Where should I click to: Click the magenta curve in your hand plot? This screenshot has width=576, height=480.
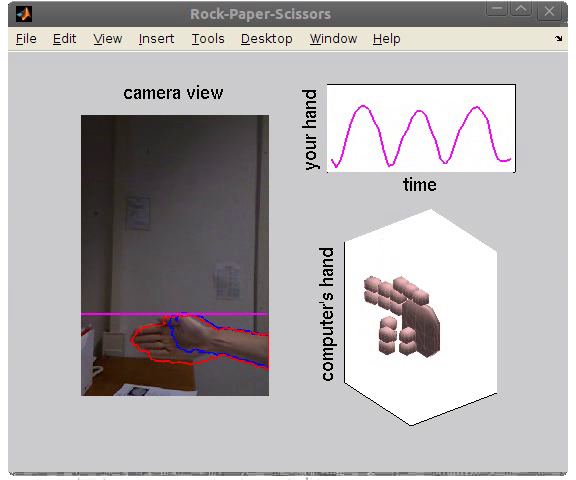[421, 137]
